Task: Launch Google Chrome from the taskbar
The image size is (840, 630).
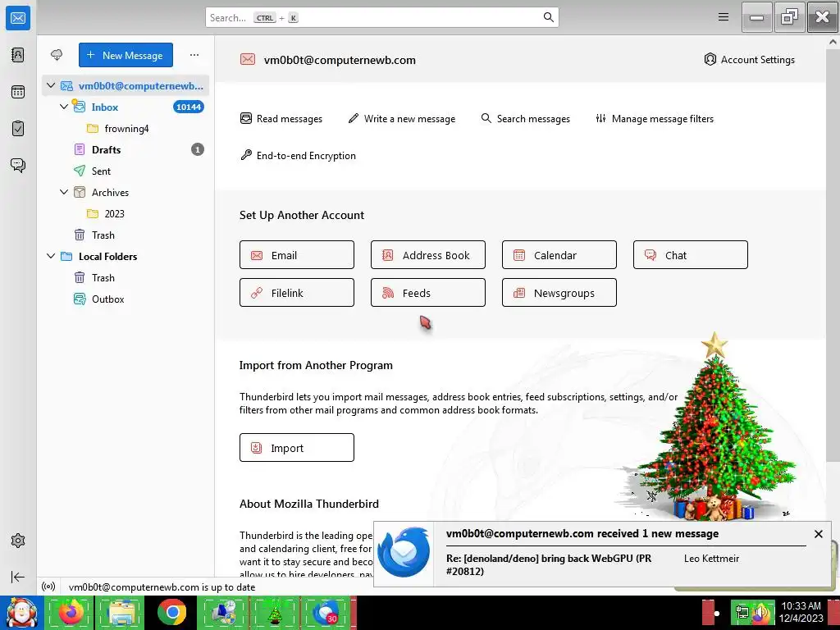Action: pos(172,612)
